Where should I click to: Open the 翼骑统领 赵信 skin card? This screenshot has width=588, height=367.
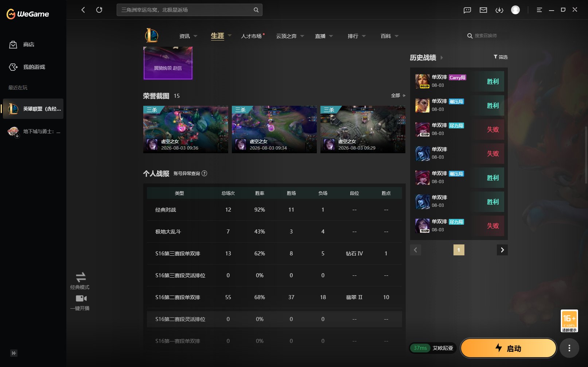[168, 63]
